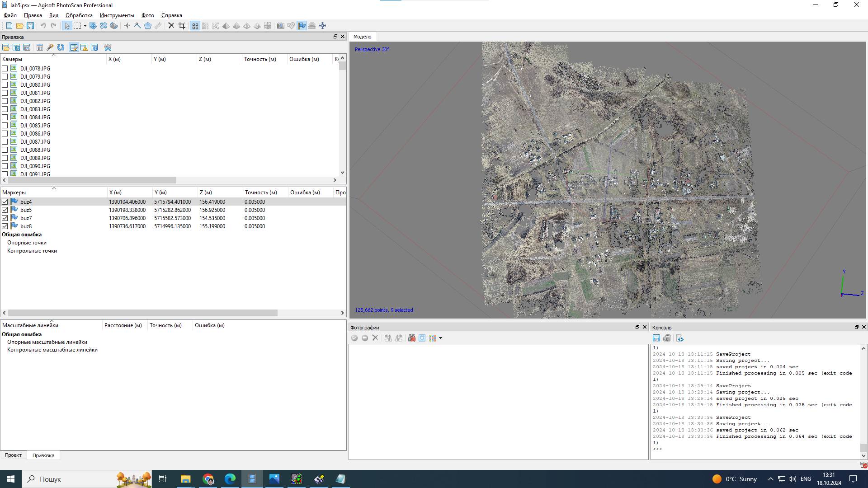Click Run Script icon in Console

680,338
